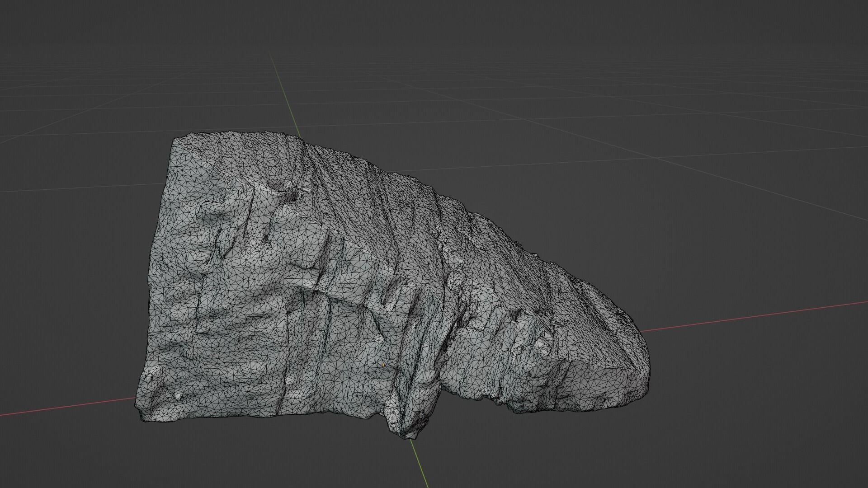Click the orange origin point on rock
868x488 pixels.
coord(383,365)
